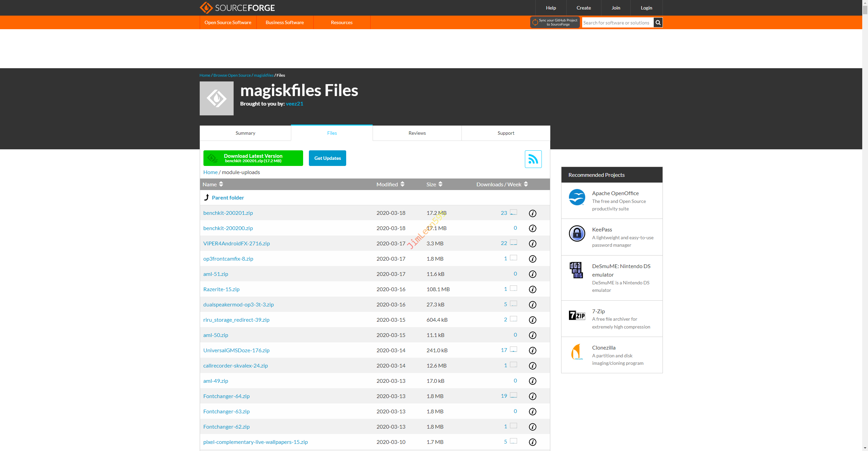Screen dimensions: 868x451
Task: Click the Get Updates button
Action: pyautogui.click(x=327, y=158)
